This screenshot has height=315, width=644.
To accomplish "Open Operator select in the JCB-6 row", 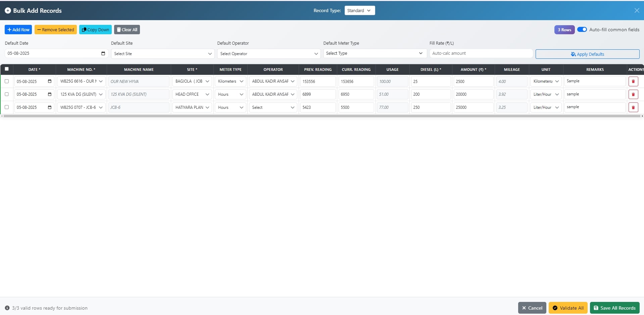I will (273, 107).
